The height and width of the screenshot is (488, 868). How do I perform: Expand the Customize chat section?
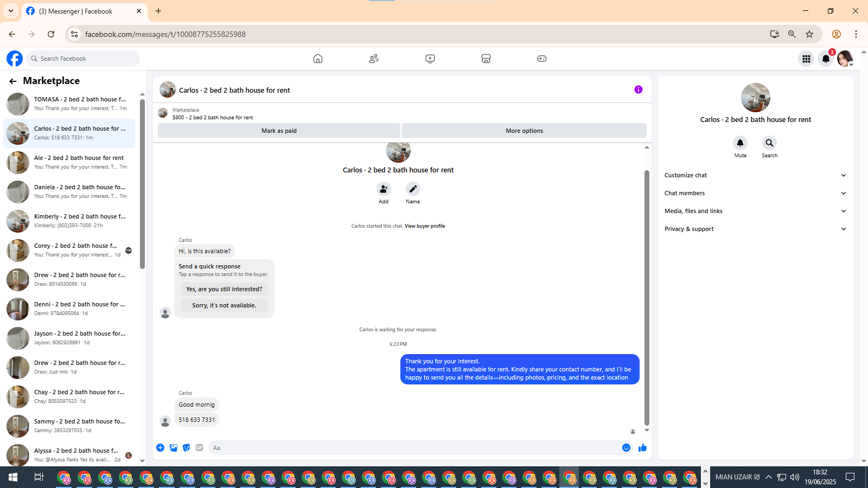coord(755,175)
